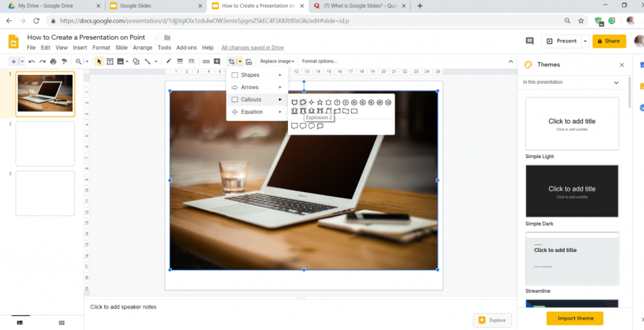Click the Crop image icon
Viewport: 644px width, 330px height.
(x=231, y=61)
